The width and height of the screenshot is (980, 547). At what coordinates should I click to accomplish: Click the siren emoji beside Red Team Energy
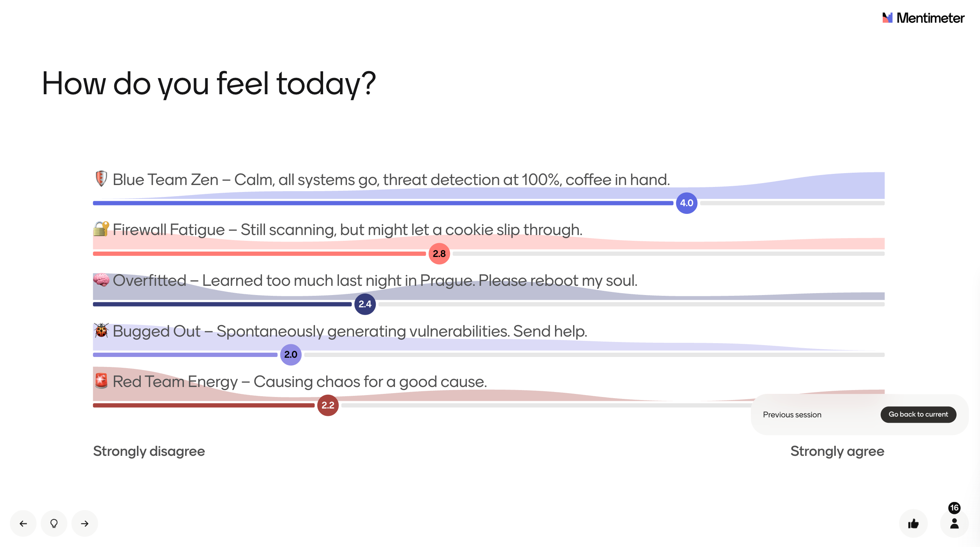coord(101,381)
